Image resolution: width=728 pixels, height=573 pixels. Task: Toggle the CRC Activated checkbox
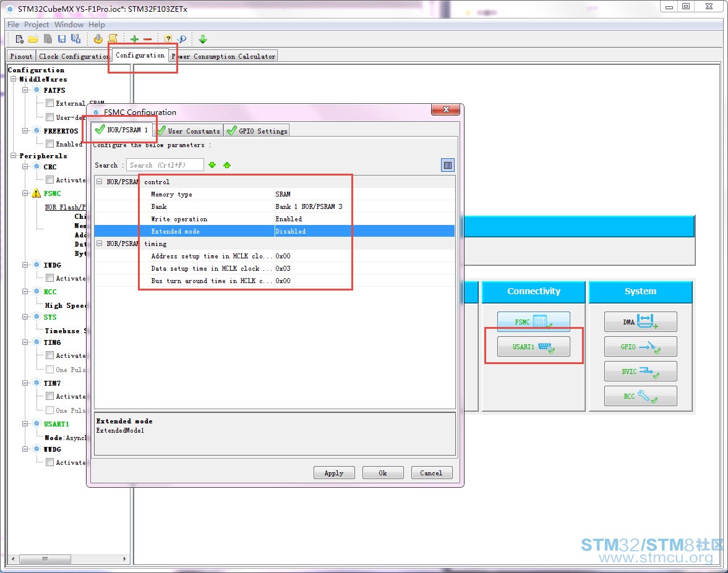click(x=49, y=179)
